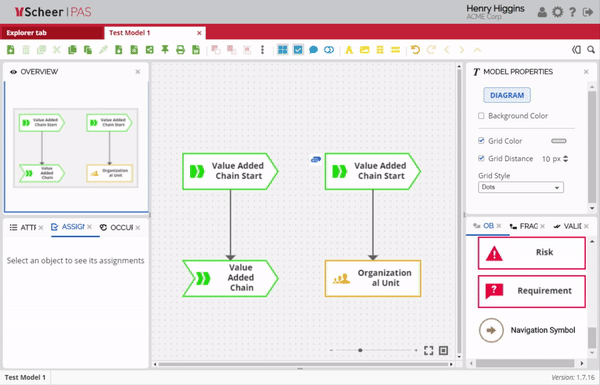Screen dimensions: 600x385
Task: Open the search magnifier icon
Action: pyautogui.click(x=591, y=50)
